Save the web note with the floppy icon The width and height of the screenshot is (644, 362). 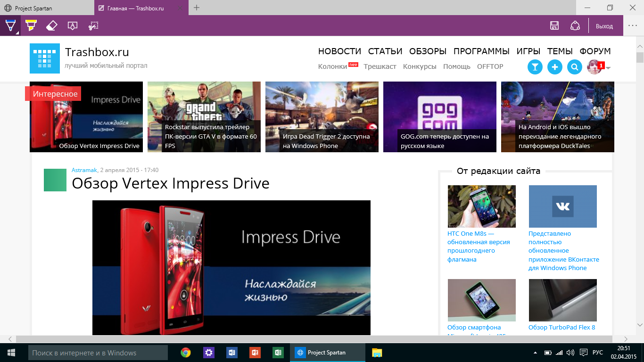pos(555,26)
